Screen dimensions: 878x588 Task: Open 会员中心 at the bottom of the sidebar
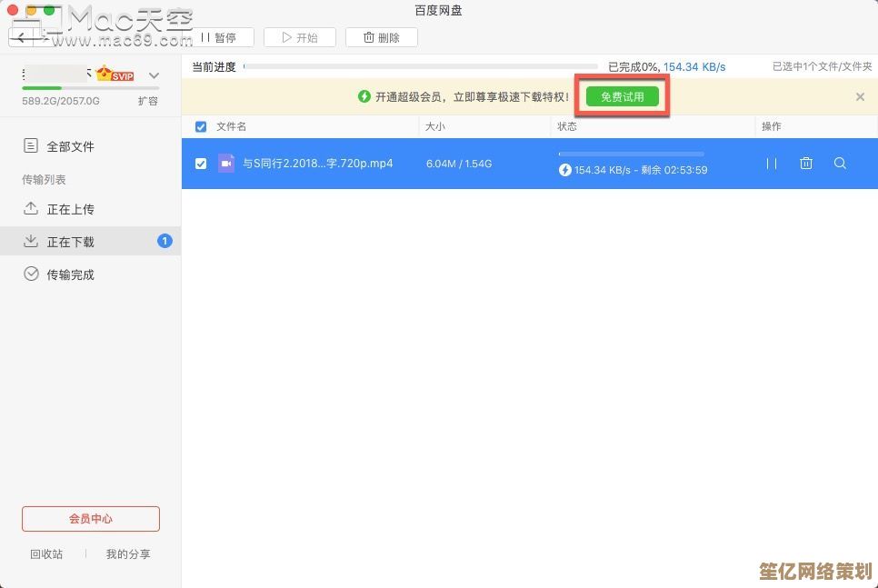[90, 519]
